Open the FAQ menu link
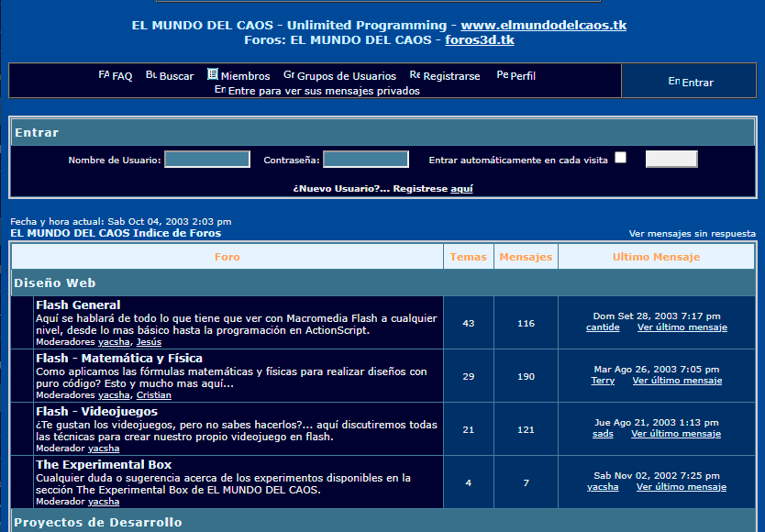 (x=122, y=77)
